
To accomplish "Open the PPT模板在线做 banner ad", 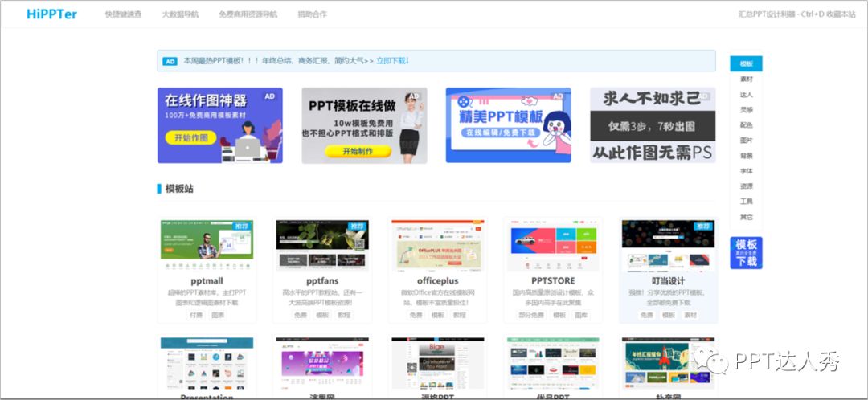I will coord(364,125).
